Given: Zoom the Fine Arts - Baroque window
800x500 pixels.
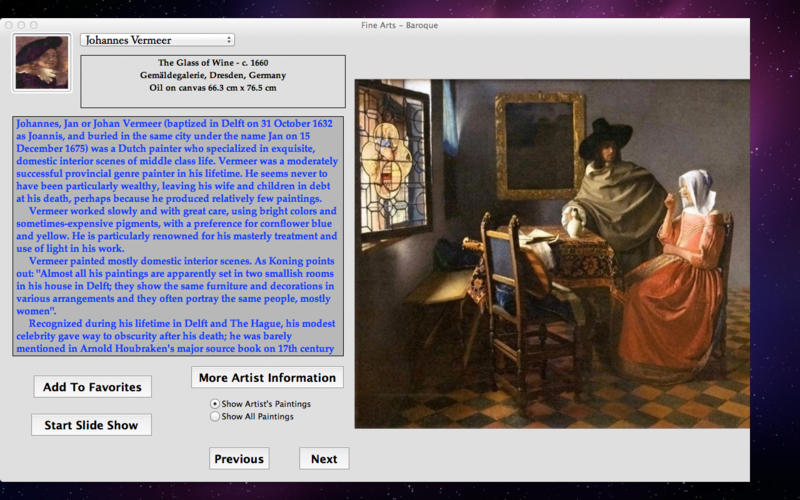Looking at the screenshot, I should click(34, 24).
